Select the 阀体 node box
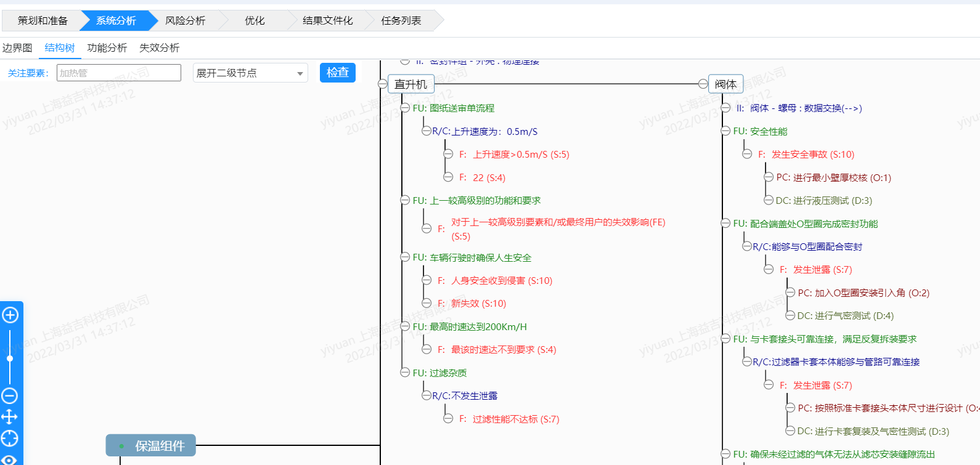Image resolution: width=980 pixels, height=465 pixels. click(725, 84)
